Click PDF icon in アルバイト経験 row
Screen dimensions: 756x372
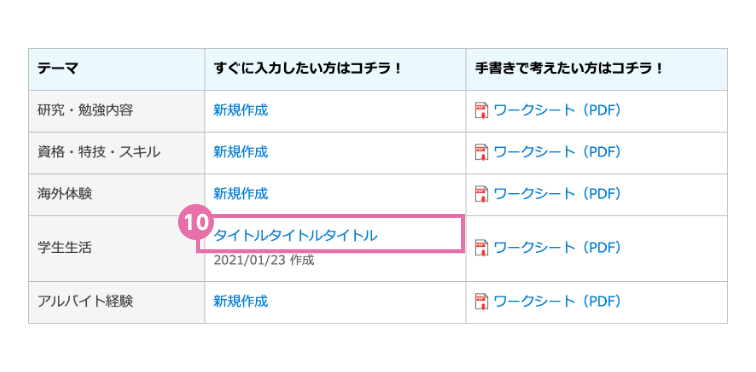click(481, 302)
